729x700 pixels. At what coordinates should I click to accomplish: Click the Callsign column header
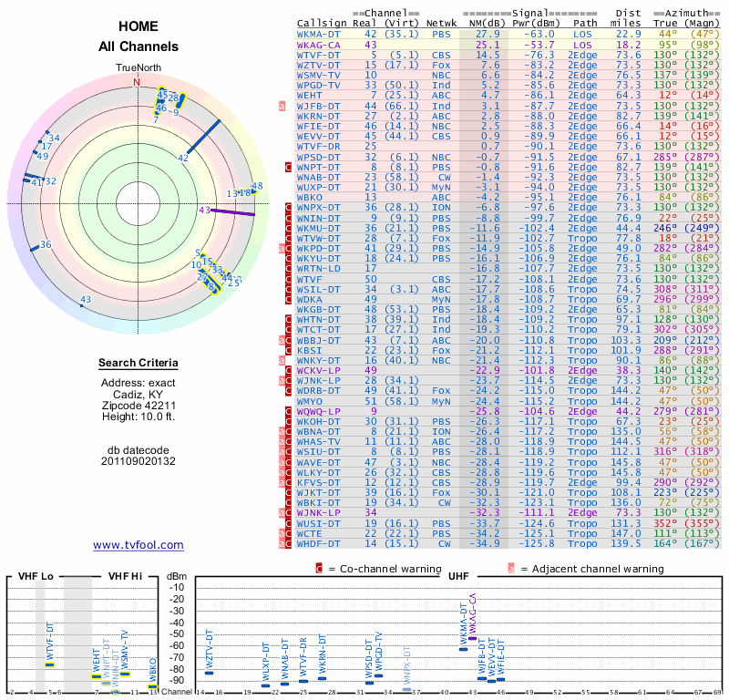(x=319, y=23)
